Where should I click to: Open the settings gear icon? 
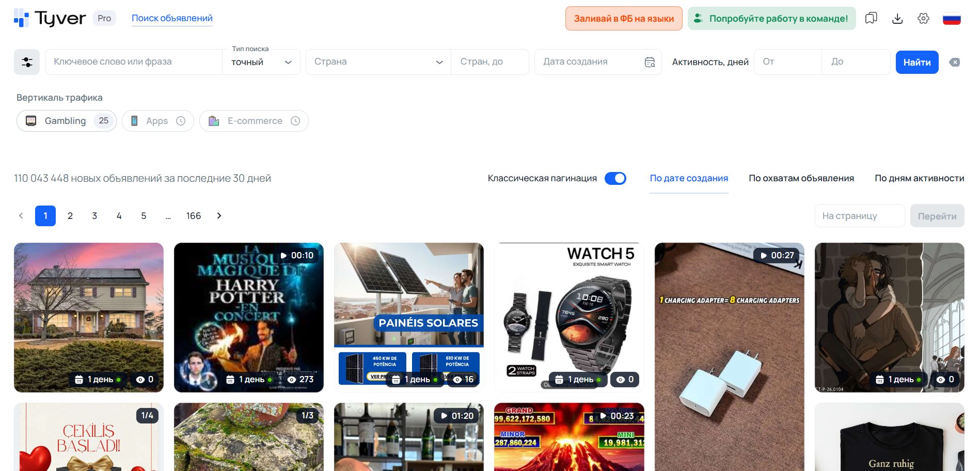[x=923, y=19]
